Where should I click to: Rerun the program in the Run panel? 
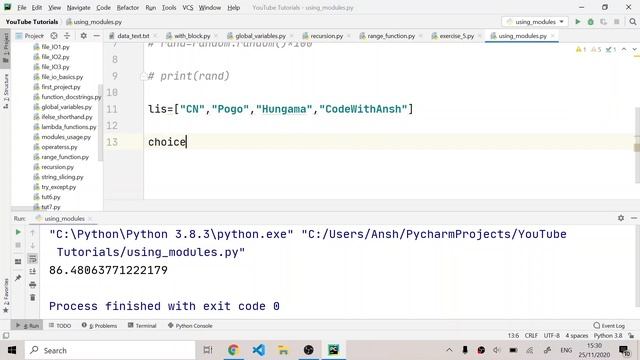point(18,232)
